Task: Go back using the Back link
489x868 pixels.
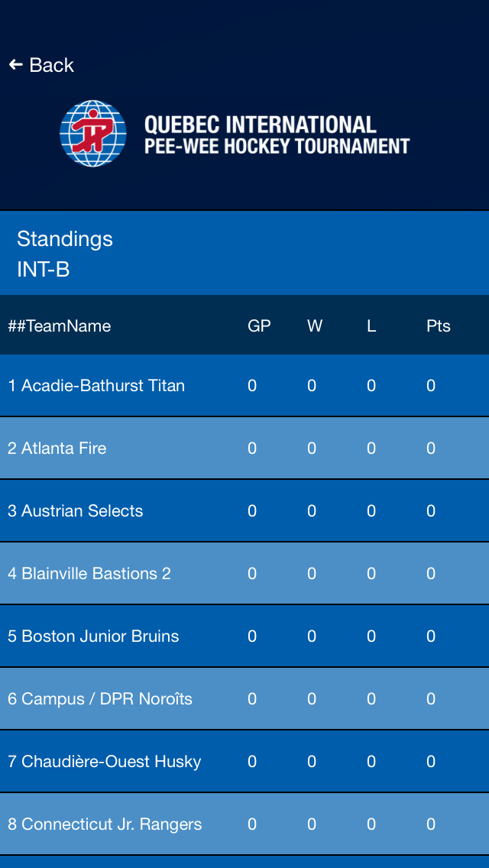Action: point(41,65)
